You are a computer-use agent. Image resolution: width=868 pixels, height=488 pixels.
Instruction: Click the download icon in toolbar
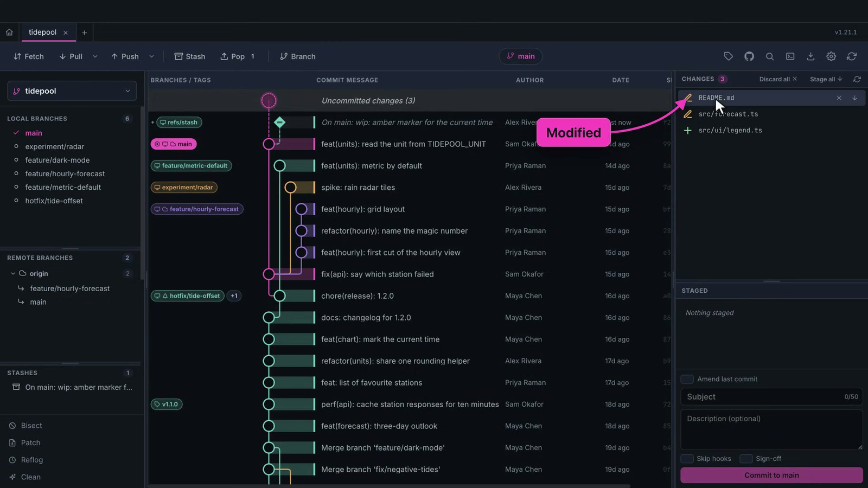coord(810,56)
